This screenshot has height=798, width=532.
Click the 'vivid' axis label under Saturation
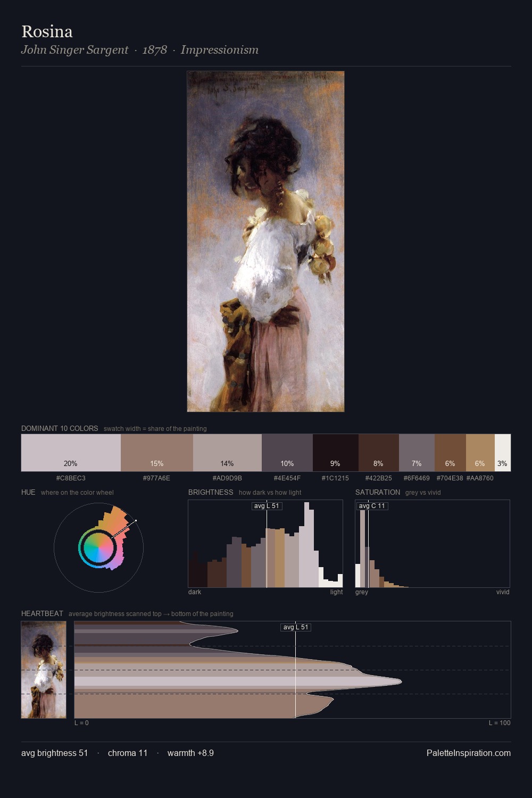tap(503, 592)
